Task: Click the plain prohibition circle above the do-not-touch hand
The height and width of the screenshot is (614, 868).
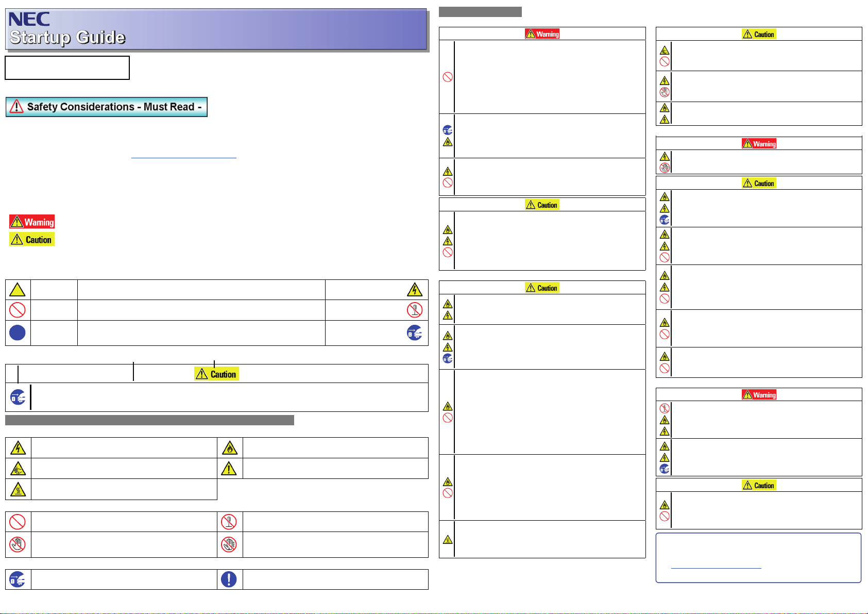Action: point(18,522)
